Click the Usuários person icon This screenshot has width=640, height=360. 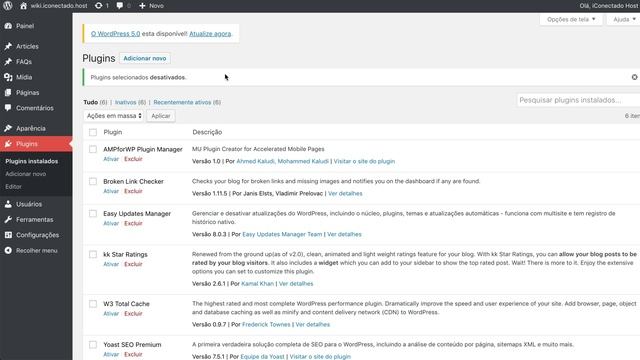point(8,204)
